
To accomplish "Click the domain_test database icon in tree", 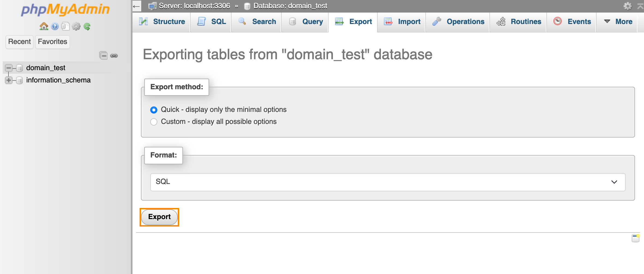I will point(19,68).
